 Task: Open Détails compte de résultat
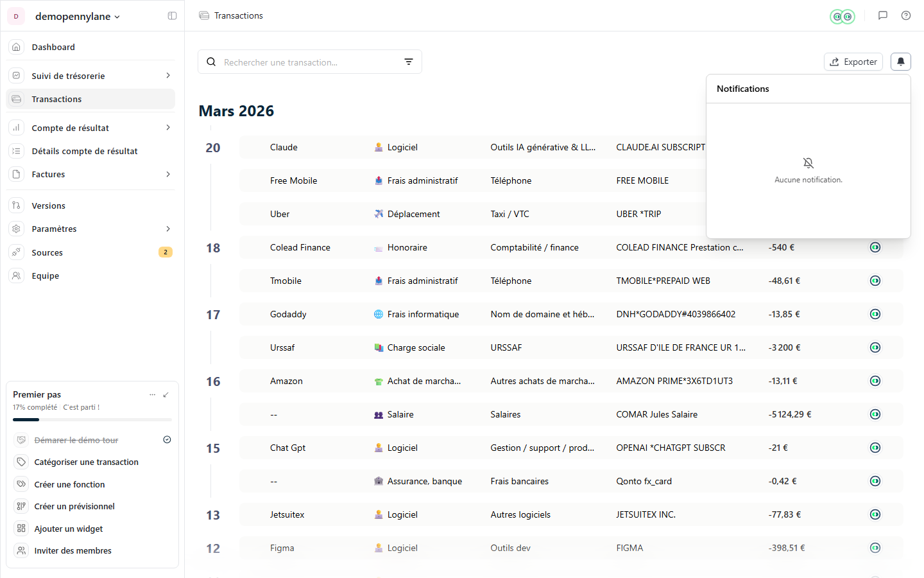[x=90, y=151]
